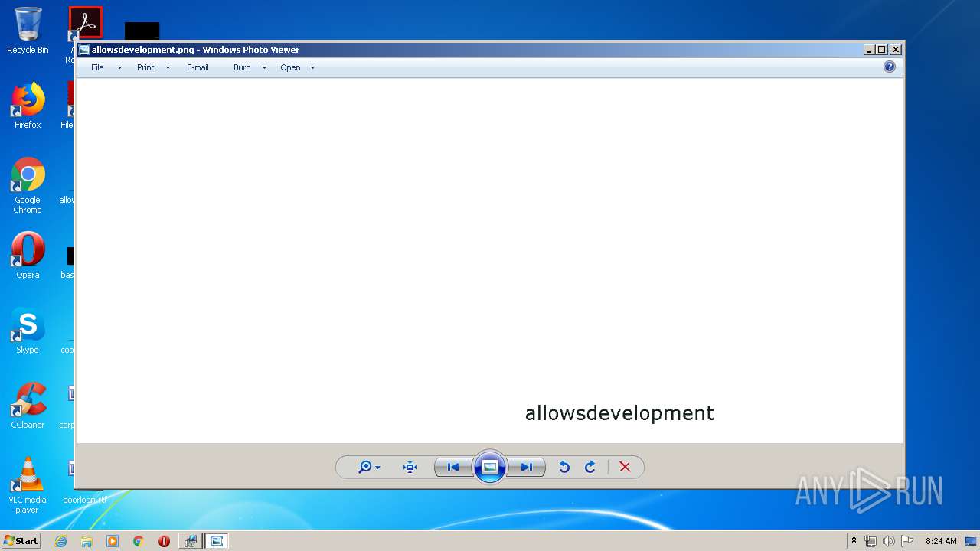Click E-mail in the toolbar

pos(198,67)
